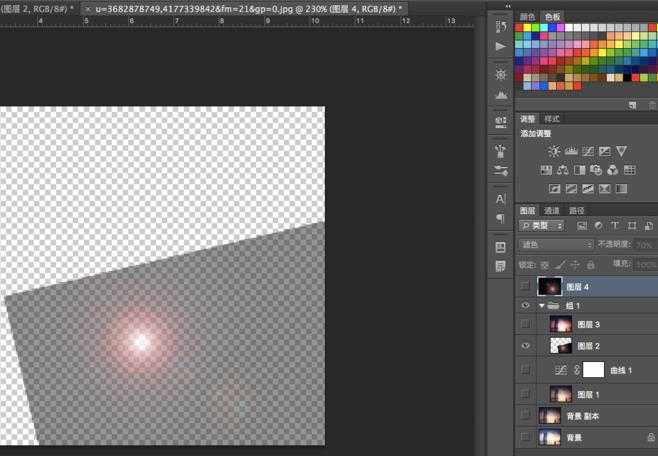Show the 图层 4 layer

pyautogui.click(x=526, y=286)
